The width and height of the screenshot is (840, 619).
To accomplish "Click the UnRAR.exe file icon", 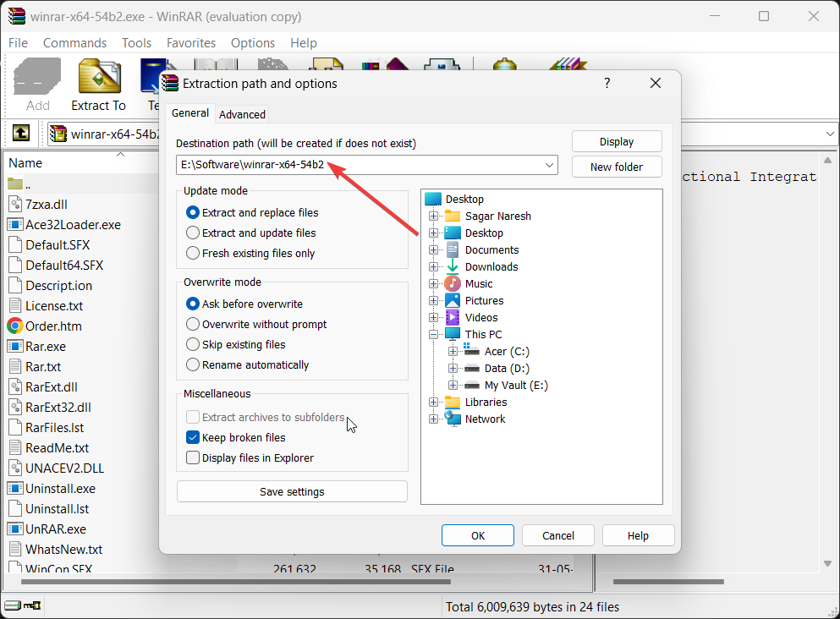I will pyautogui.click(x=15, y=529).
